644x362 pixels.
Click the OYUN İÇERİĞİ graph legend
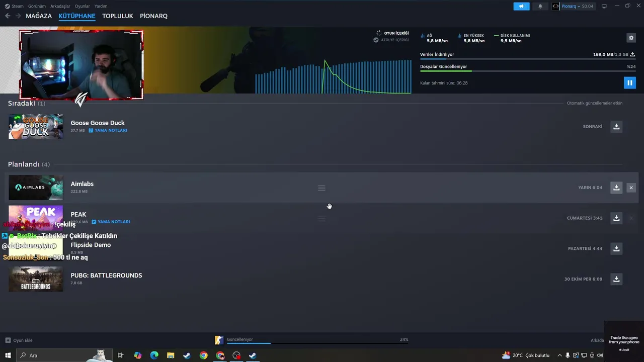392,33
